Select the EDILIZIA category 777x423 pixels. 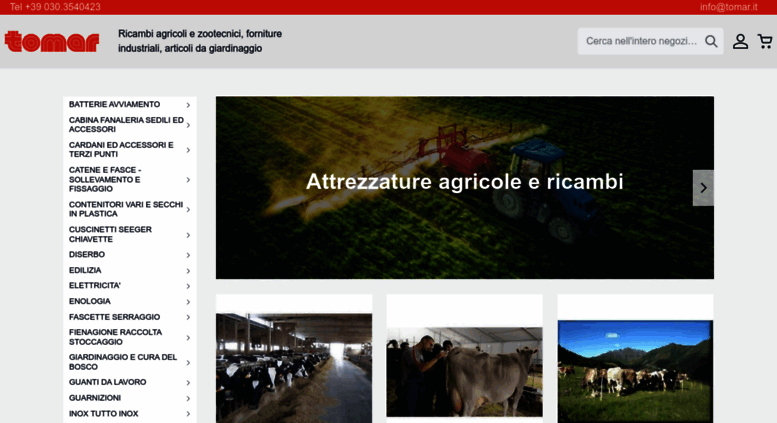(x=85, y=270)
